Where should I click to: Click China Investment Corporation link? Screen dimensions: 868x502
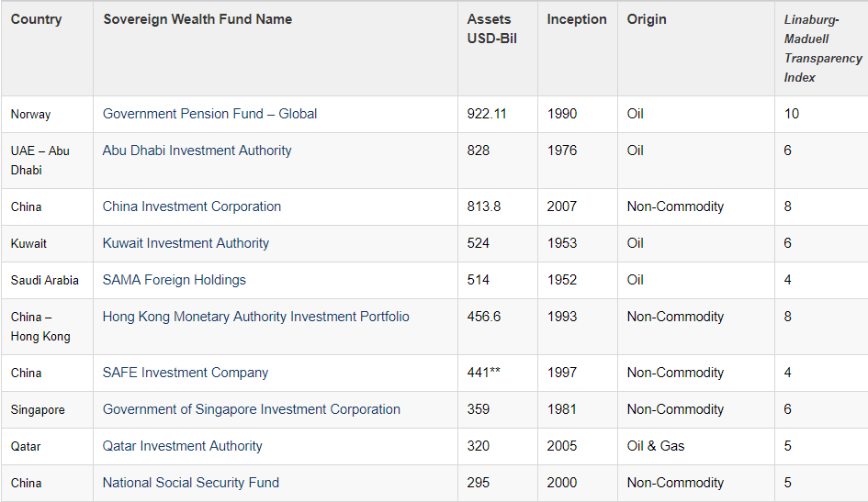tap(192, 206)
